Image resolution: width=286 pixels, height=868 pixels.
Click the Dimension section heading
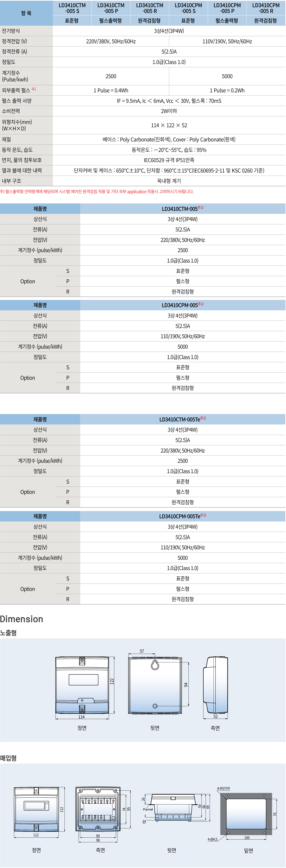click(22, 619)
